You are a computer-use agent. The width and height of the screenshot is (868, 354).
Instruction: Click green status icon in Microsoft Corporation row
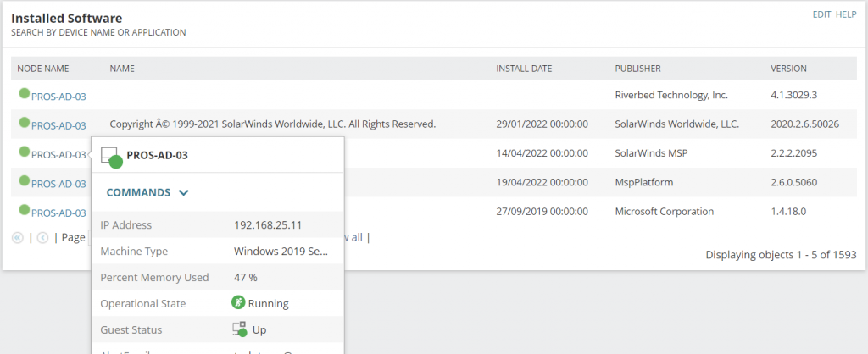tap(24, 210)
